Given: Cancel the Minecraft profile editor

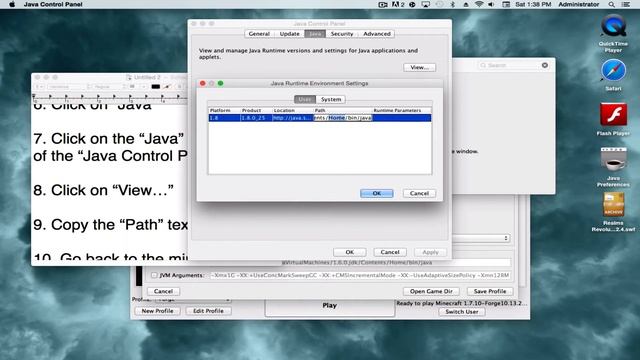Looking at the screenshot, I should (x=163, y=291).
